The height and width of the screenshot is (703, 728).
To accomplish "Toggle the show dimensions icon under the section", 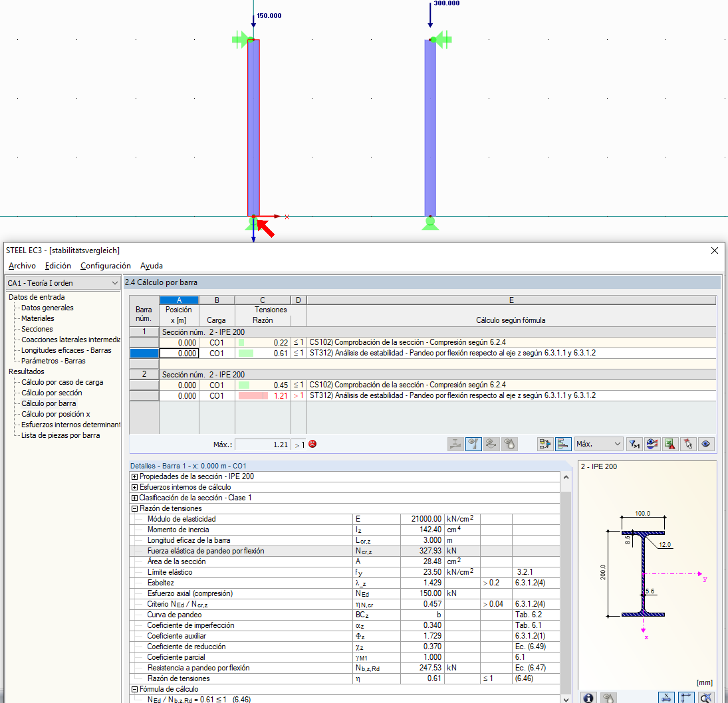I will [x=666, y=698].
